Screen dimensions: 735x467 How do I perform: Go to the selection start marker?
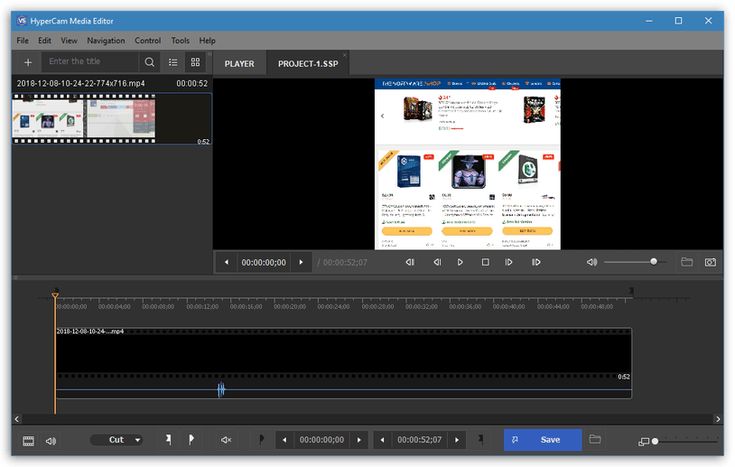[262, 439]
